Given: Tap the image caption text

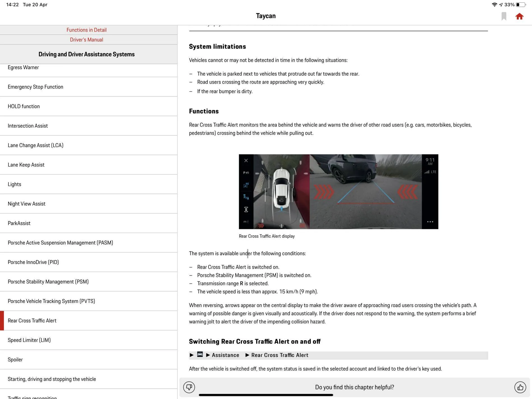Looking at the screenshot, I should click(x=267, y=236).
